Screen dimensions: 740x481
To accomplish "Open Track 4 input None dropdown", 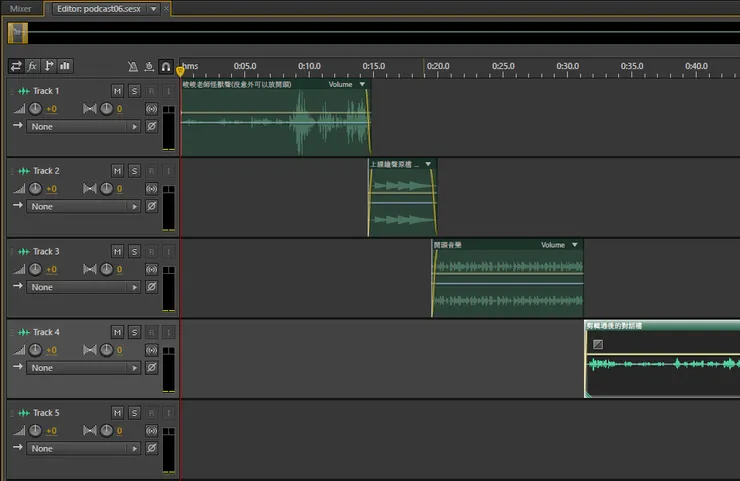I will (84, 368).
